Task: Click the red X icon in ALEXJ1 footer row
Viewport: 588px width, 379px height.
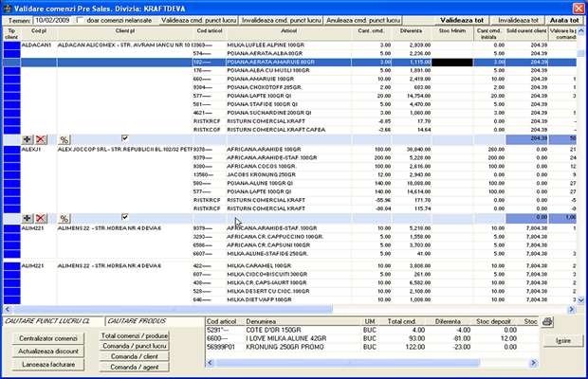Action: point(41,218)
